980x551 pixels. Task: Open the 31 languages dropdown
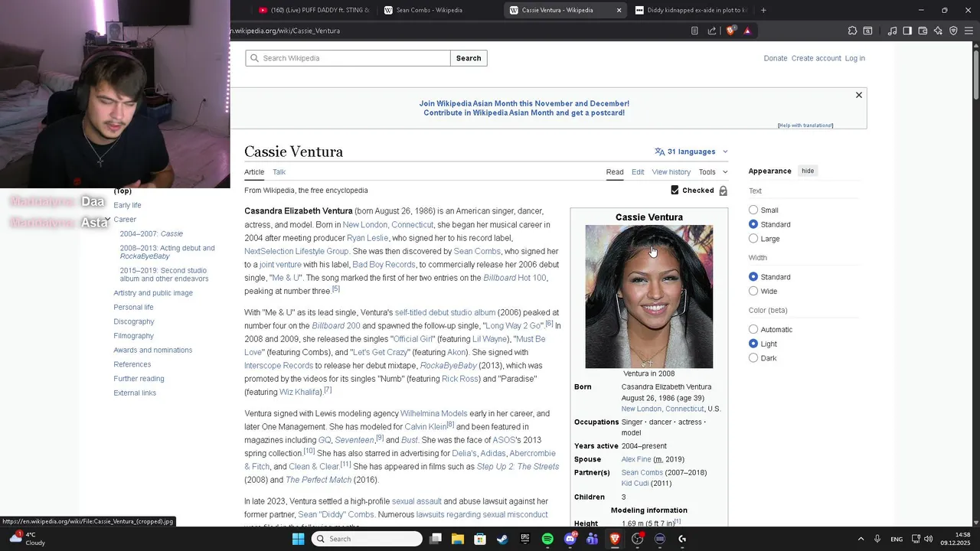coord(691,152)
